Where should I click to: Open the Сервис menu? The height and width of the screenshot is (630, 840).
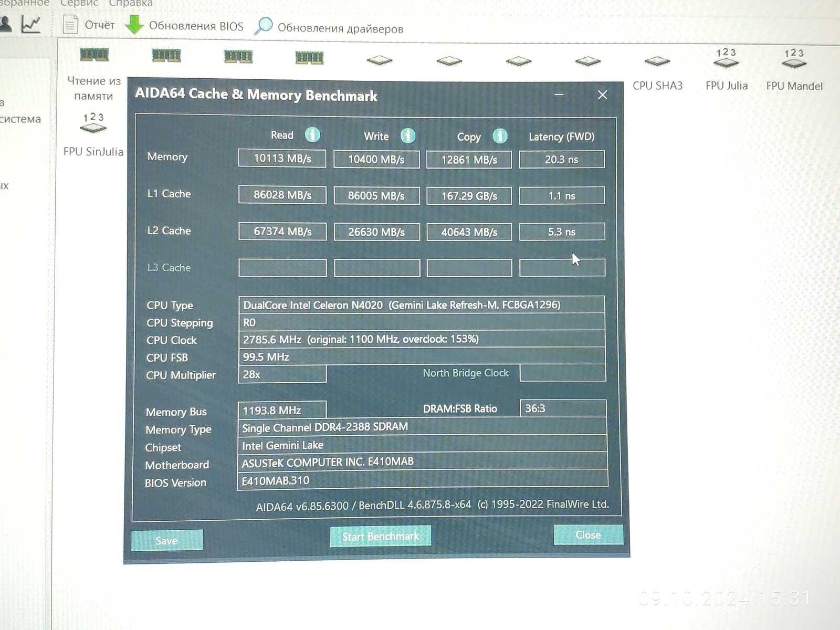pyautogui.click(x=79, y=3)
